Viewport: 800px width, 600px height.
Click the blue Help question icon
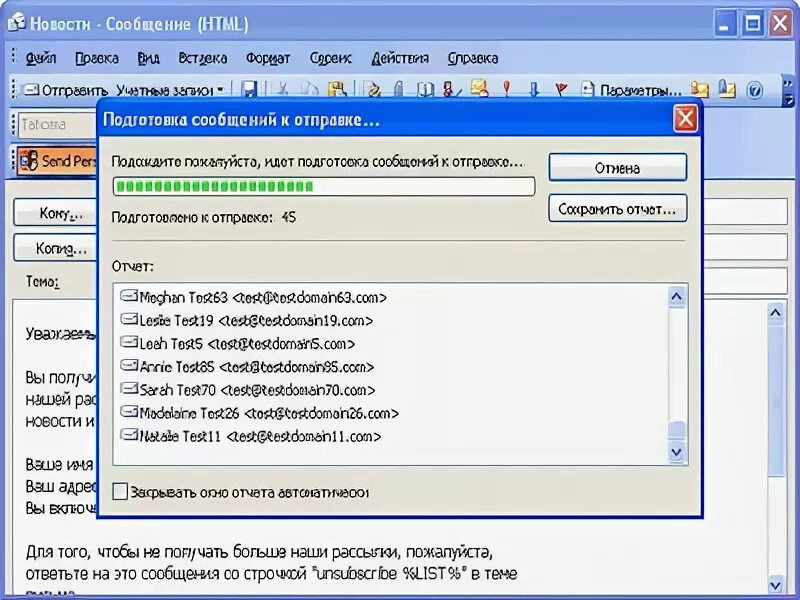(x=754, y=90)
